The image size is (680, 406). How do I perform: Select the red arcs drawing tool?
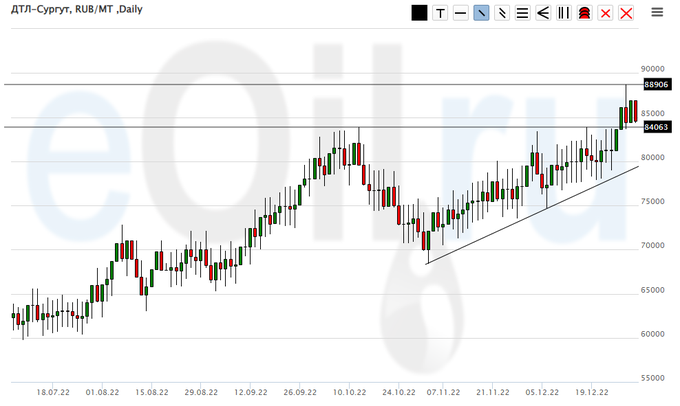(584, 13)
